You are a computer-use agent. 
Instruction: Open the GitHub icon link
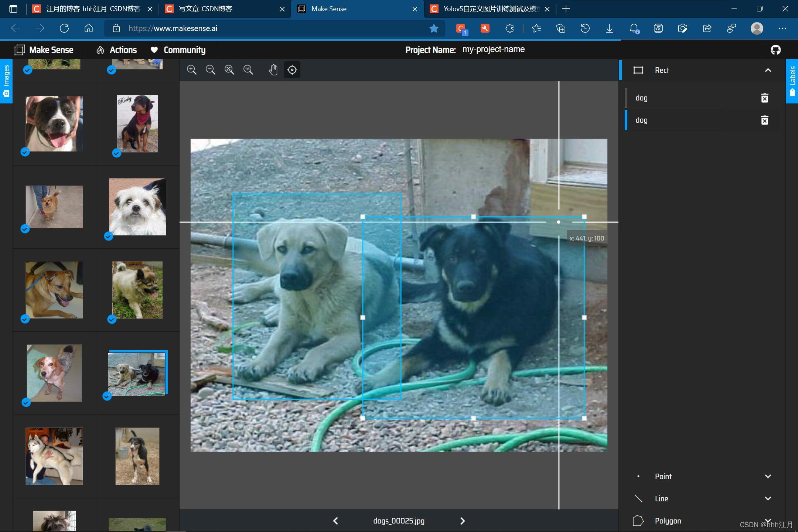(x=776, y=50)
